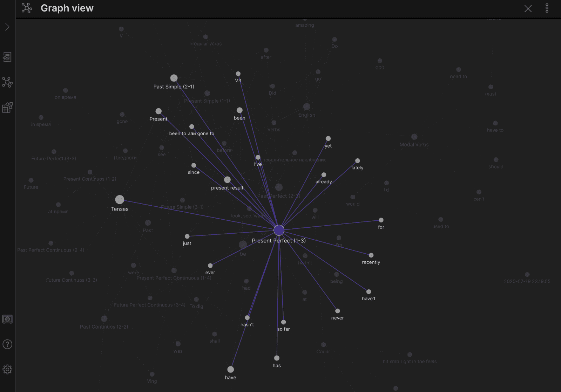The height and width of the screenshot is (392, 561).
Task: Click the Graph view header icon
Action: point(27,8)
